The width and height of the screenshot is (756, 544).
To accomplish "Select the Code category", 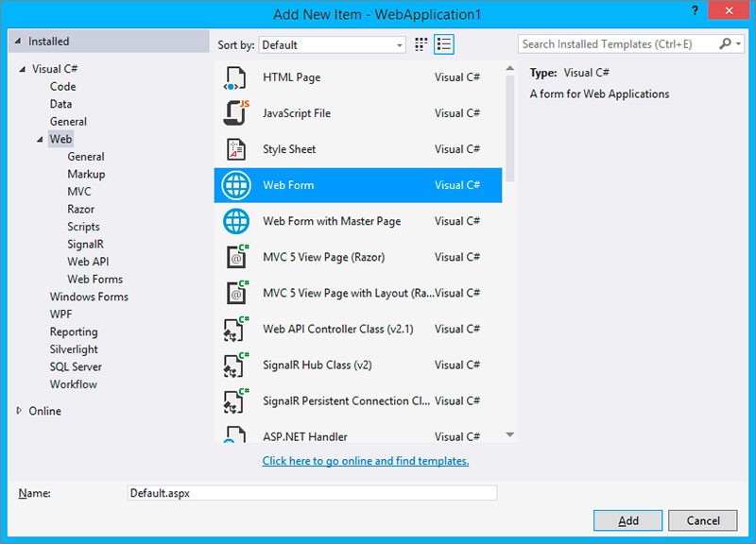I will [62, 87].
